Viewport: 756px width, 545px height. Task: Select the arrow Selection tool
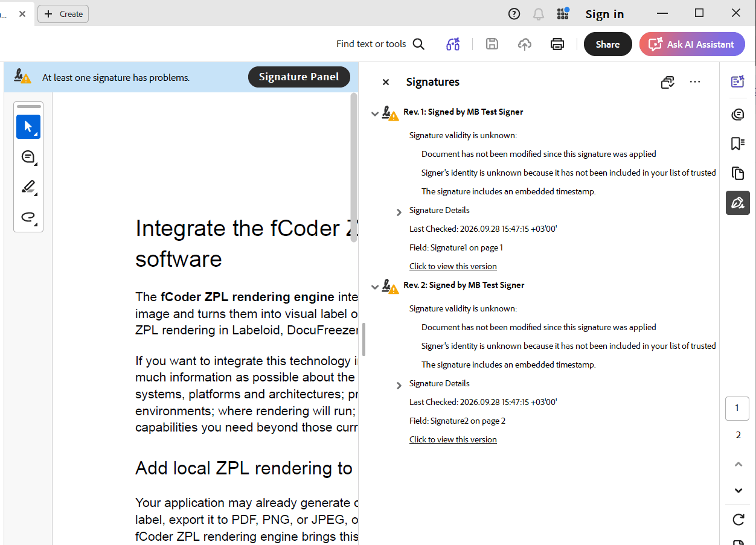[28, 127]
